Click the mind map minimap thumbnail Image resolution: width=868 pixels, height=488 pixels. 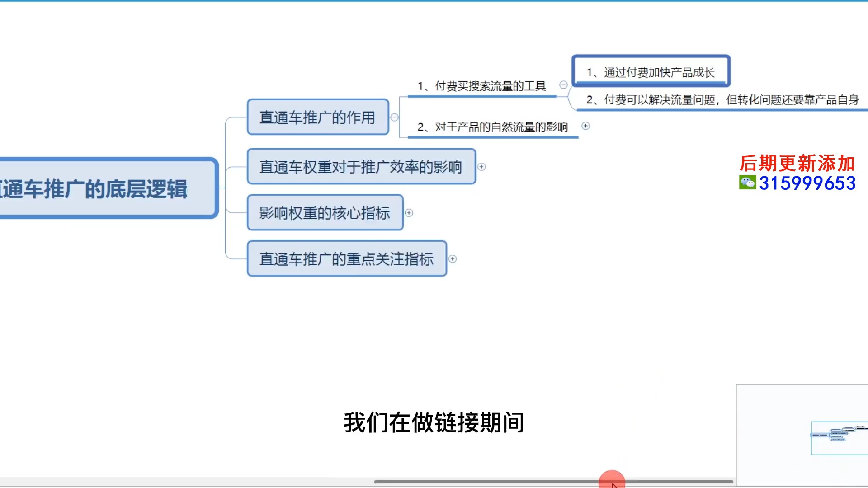(802, 436)
